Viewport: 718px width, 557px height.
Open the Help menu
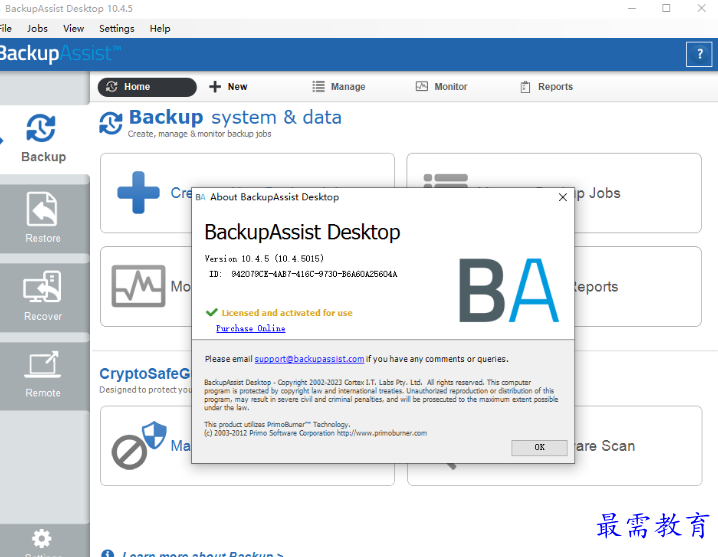[x=160, y=28]
